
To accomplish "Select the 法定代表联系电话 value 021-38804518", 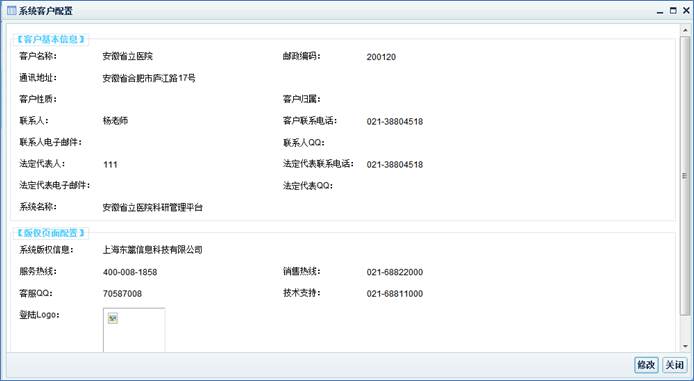I will tap(395, 165).
